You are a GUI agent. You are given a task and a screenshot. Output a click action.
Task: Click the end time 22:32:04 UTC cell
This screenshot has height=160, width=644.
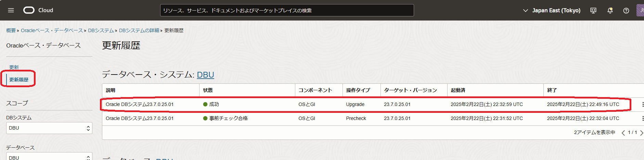(583, 118)
